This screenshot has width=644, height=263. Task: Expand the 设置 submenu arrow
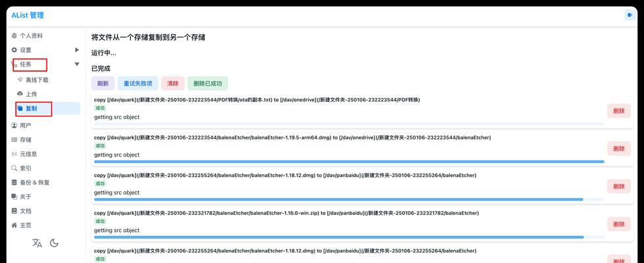(77, 50)
